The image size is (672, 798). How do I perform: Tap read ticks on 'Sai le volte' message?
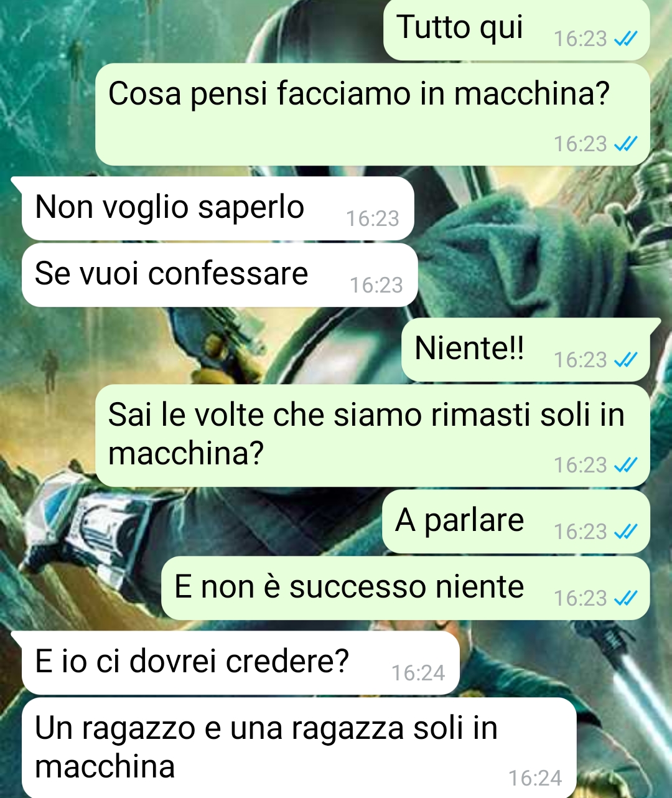click(625, 465)
